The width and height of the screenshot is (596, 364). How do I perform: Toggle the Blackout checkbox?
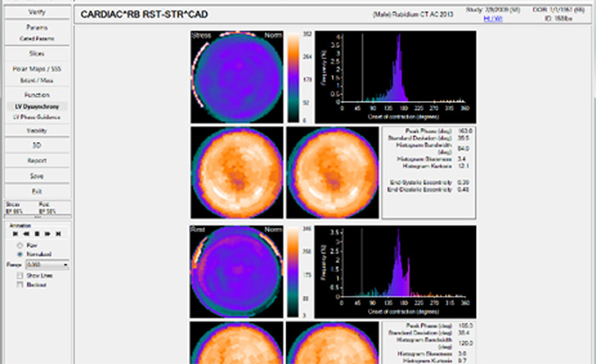click(x=19, y=284)
